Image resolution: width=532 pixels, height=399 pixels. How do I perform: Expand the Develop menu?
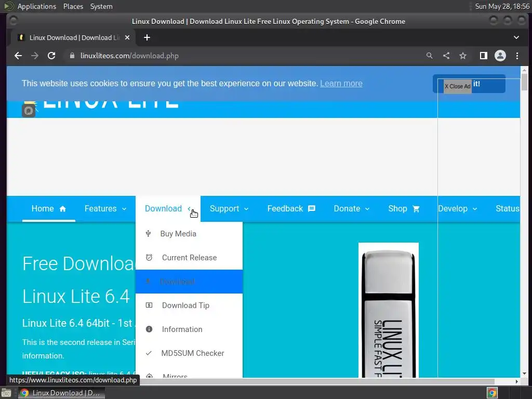point(457,209)
